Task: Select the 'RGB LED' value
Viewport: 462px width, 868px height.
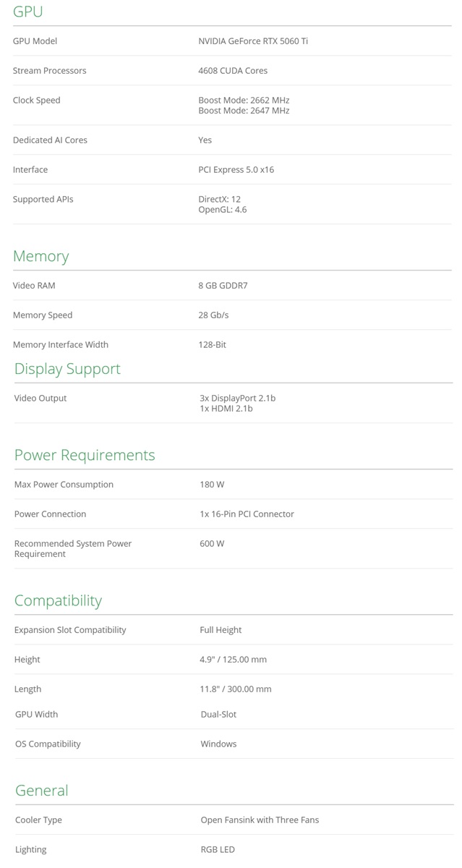Action: pos(218,850)
